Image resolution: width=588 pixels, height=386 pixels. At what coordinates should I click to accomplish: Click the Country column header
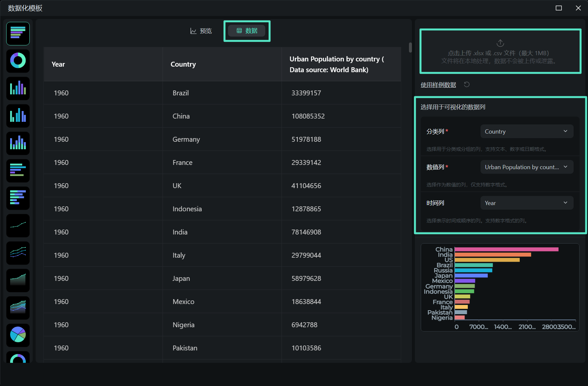tap(183, 64)
